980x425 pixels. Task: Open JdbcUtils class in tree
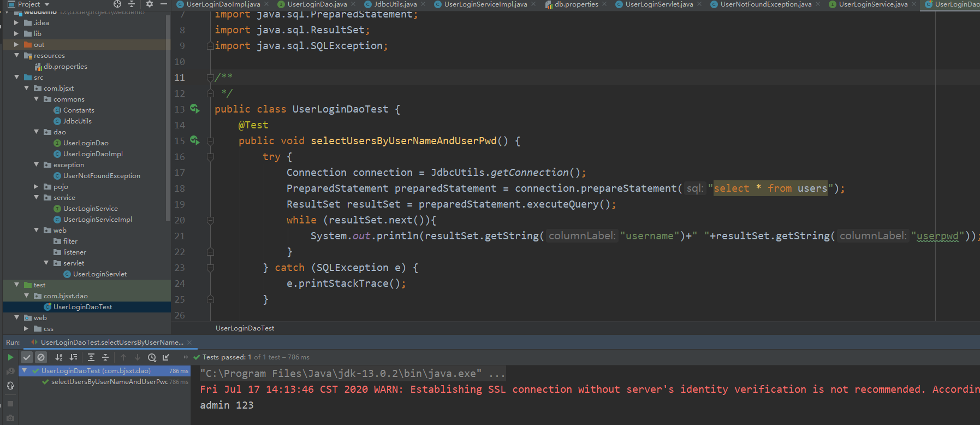pyautogui.click(x=77, y=121)
